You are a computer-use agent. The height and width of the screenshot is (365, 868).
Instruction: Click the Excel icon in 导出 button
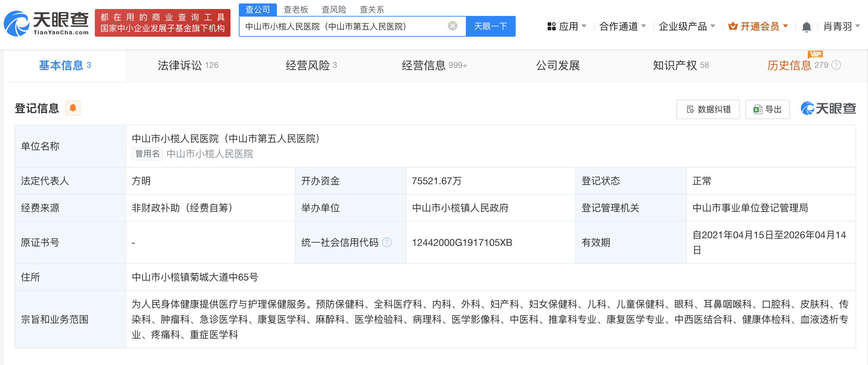pyautogui.click(x=758, y=109)
